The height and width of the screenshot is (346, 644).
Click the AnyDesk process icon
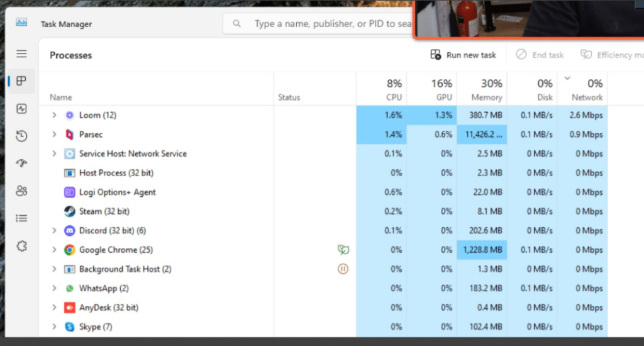click(x=69, y=308)
